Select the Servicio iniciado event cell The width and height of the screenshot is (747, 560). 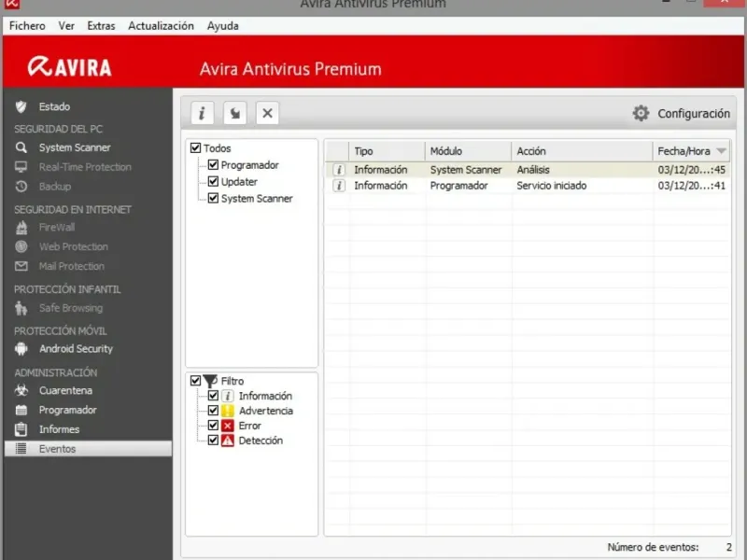[552, 186]
